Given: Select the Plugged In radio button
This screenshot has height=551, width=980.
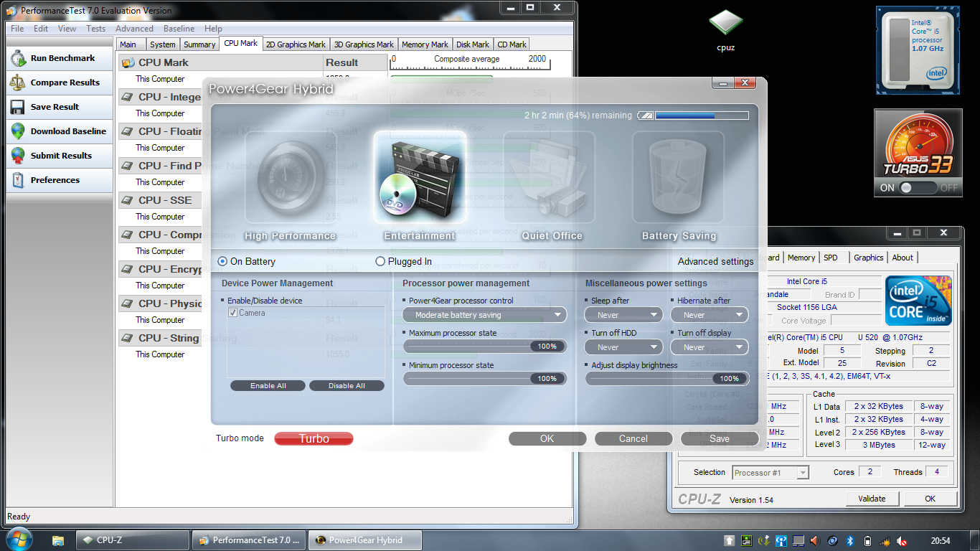Looking at the screenshot, I should coord(380,262).
